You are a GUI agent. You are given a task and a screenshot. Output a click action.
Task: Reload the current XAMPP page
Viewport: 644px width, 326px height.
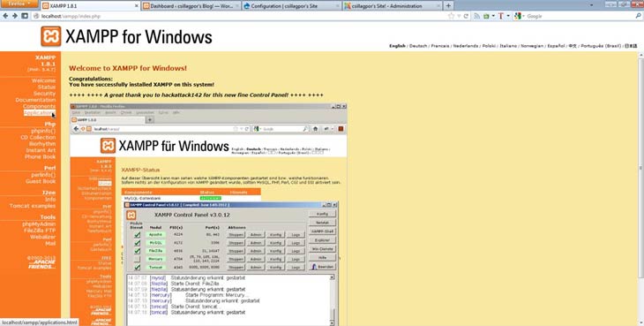click(x=466, y=16)
